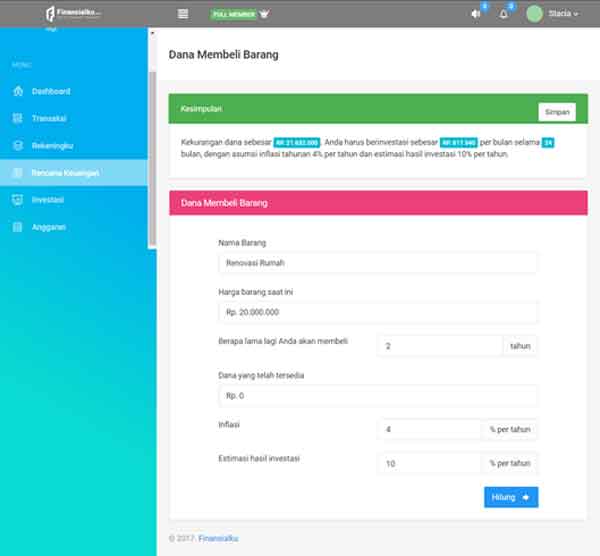
Task: Click the Investasi icon in sidebar
Action: 17,200
